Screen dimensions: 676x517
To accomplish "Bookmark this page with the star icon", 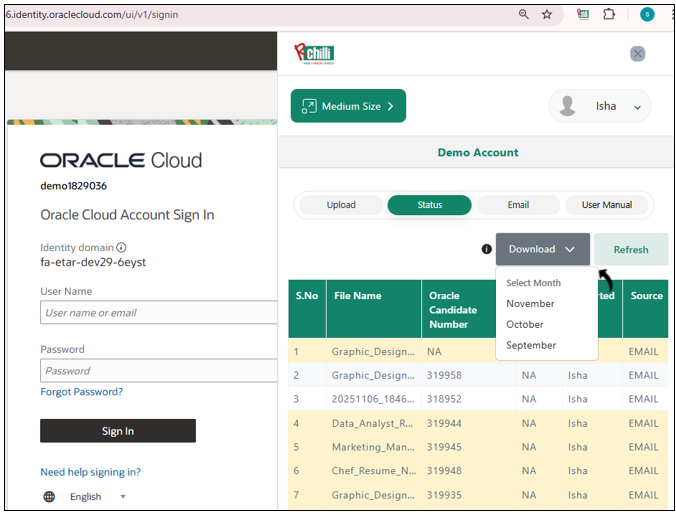I will (x=547, y=15).
